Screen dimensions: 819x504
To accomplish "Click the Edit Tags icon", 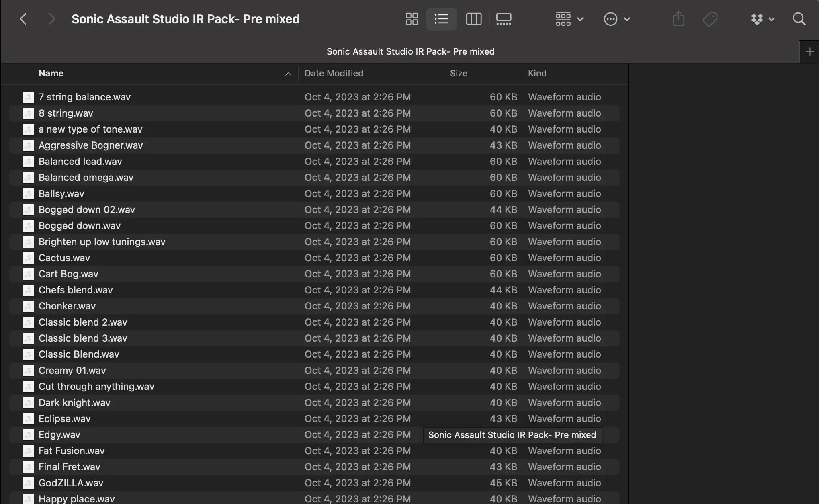I will 710,19.
